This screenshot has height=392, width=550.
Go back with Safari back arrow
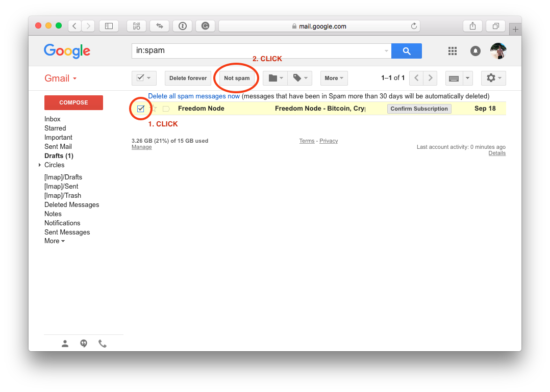pyautogui.click(x=74, y=26)
